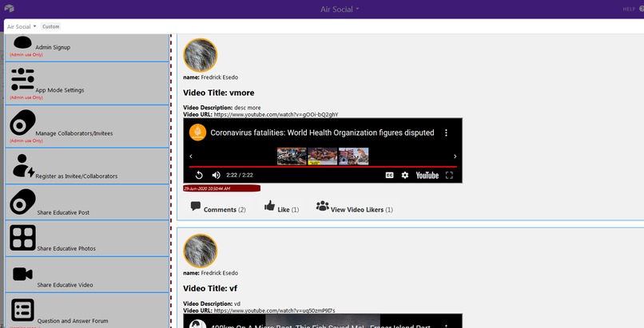Click Fredrick Esedo's avatar on the vmore post
644x328 pixels.
(x=200, y=55)
